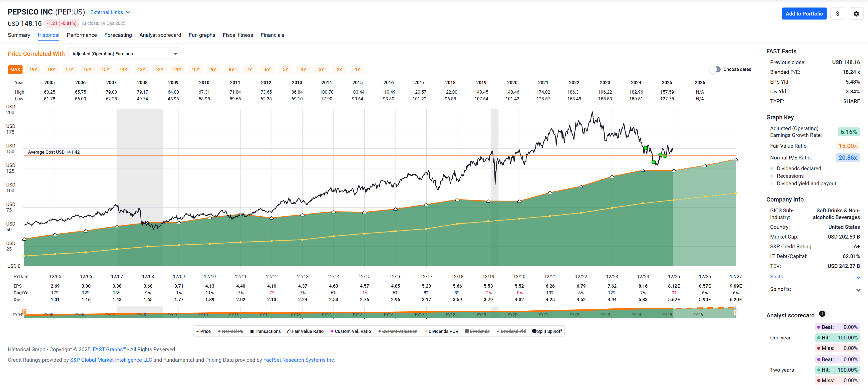Click the Dividends POR legend dot
Viewport: 868px width, 391px height.
[x=426, y=331]
